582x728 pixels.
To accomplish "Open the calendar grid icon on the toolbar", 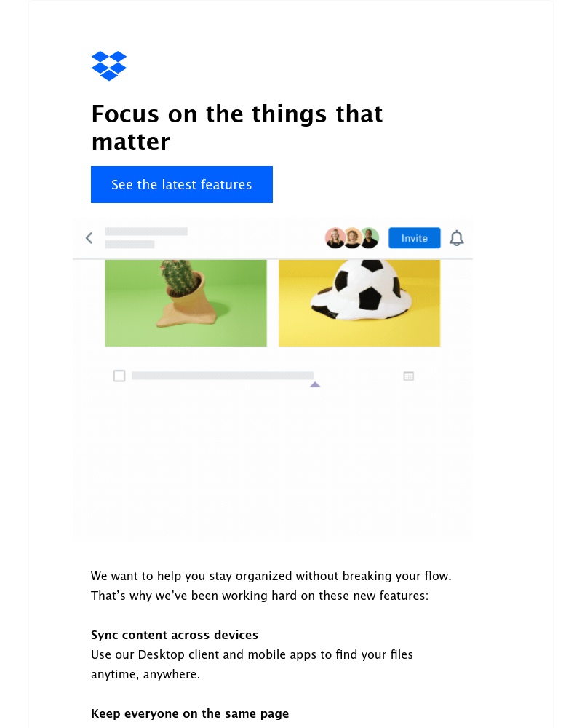I will [x=408, y=376].
